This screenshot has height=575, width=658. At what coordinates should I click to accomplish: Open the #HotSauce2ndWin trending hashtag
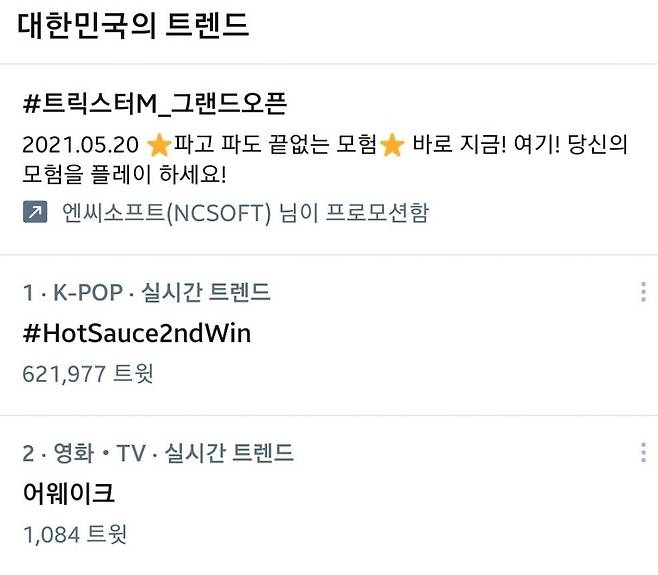[x=137, y=334]
